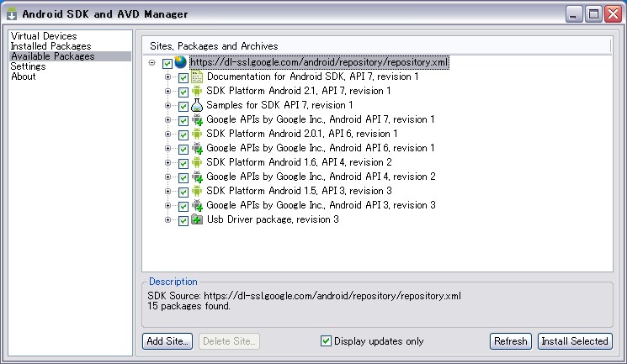The width and height of the screenshot is (627, 364).
Task: Click the Android icon for SDK Platform Android 2.1
Action: (197, 92)
